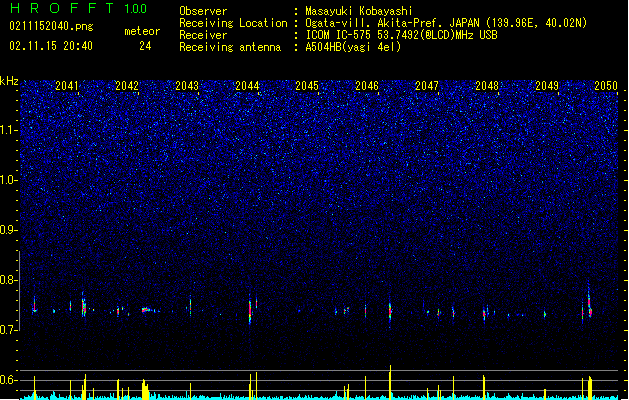Click the tall meteor echo just before 2050
Viewport: 629px width, 400px height.
589,303
